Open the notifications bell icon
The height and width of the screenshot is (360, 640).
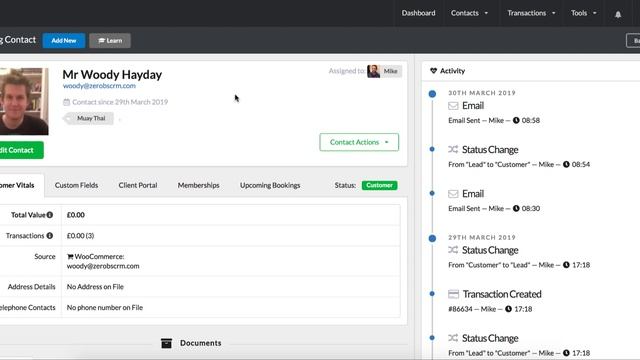[618, 14]
